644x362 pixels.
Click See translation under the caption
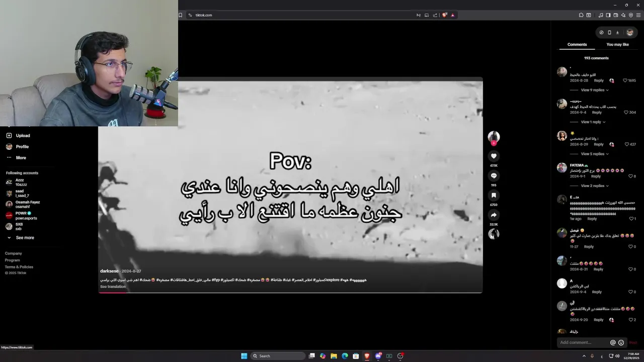[113, 287]
